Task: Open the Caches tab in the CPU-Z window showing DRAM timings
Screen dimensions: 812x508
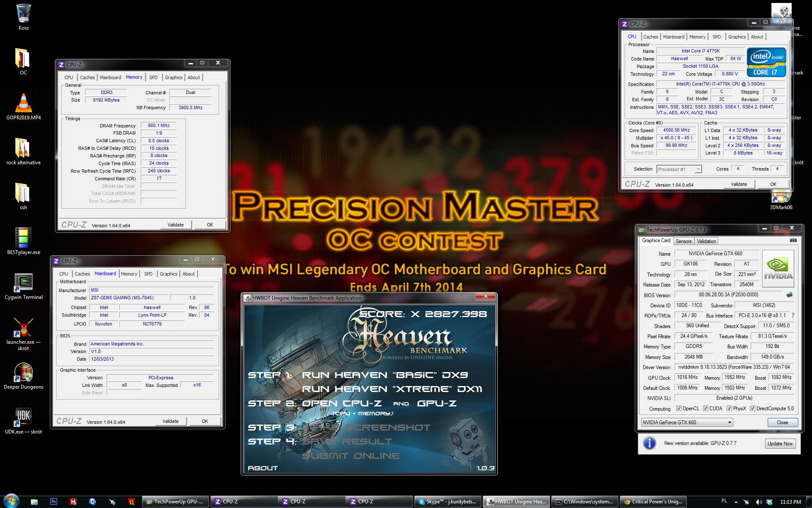Action: pos(87,77)
